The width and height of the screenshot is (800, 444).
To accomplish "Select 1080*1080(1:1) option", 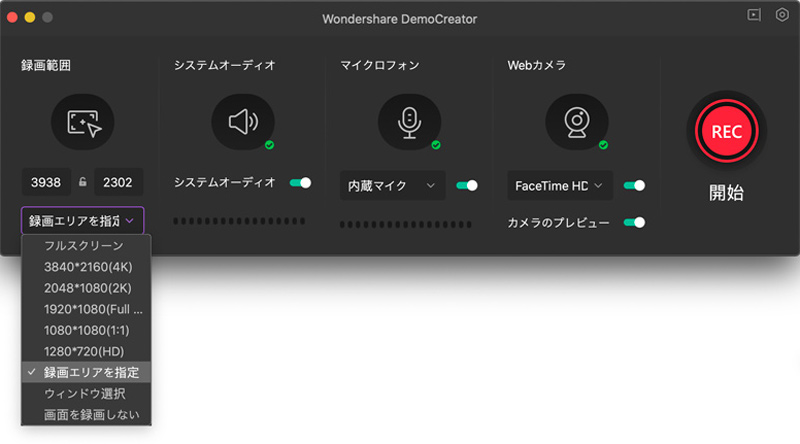I will [86, 330].
